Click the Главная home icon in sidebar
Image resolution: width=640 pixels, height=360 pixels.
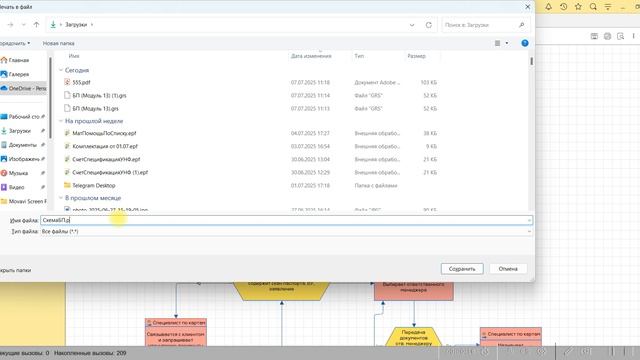(x=4, y=60)
